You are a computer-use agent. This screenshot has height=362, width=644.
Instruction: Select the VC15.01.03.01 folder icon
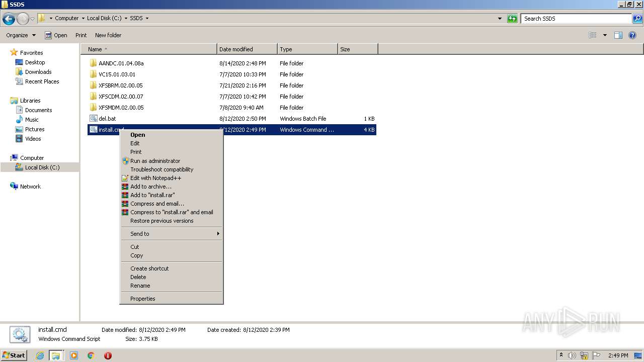coord(93,74)
